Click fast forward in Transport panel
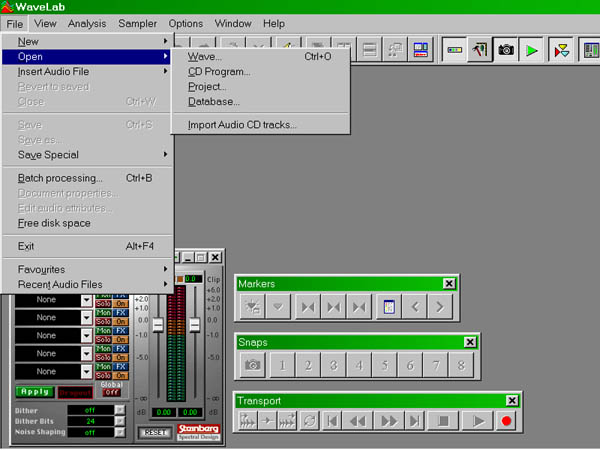 pyautogui.click(x=389, y=421)
